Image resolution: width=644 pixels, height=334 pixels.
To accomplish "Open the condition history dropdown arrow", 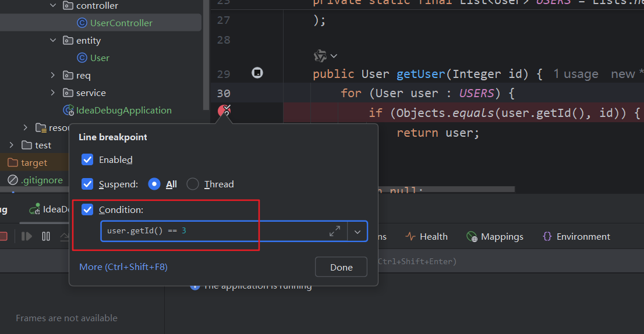I will (x=358, y=232).
